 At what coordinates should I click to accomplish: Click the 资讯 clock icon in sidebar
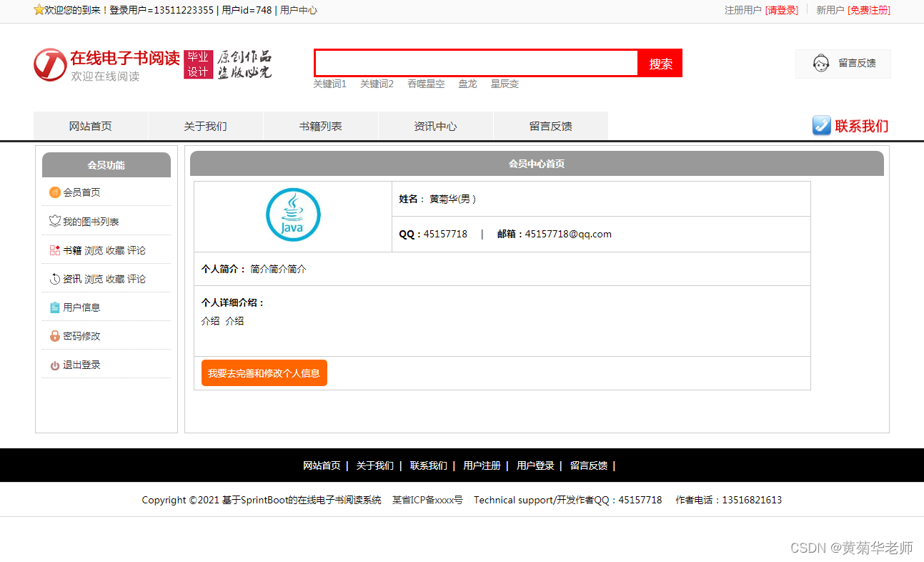click(55, 278)
